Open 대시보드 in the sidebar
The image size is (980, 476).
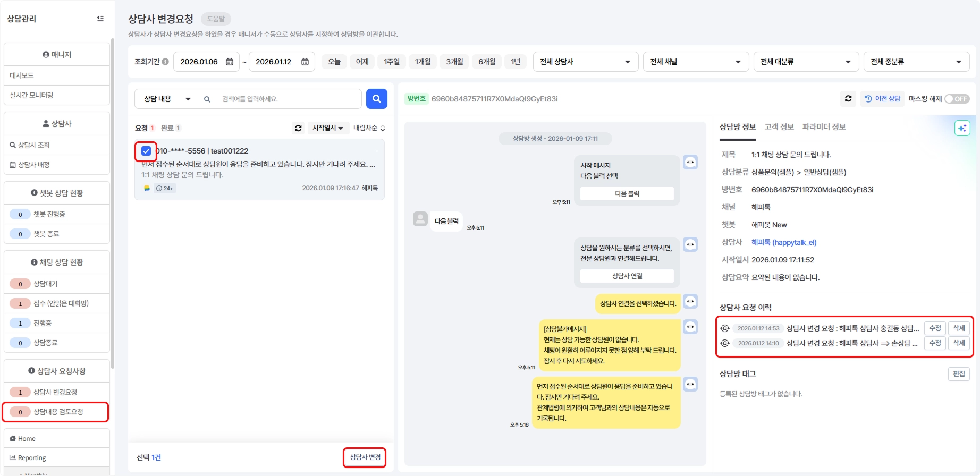tap(57, 75)
